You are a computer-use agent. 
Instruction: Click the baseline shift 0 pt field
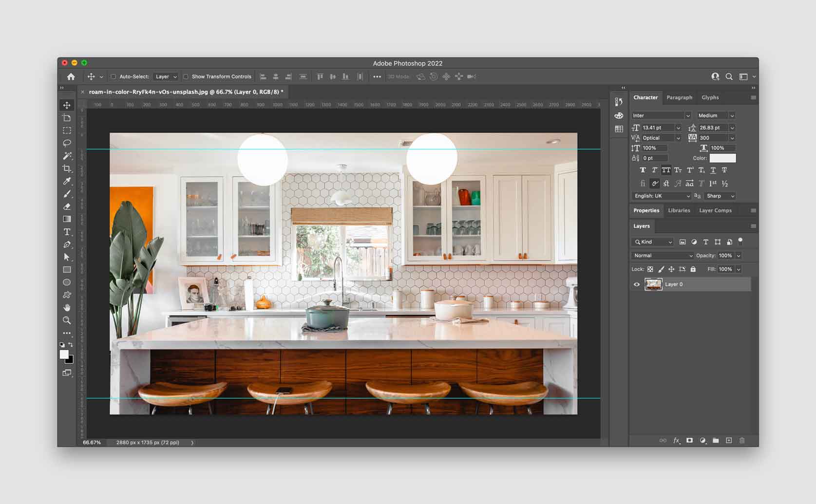654,158
